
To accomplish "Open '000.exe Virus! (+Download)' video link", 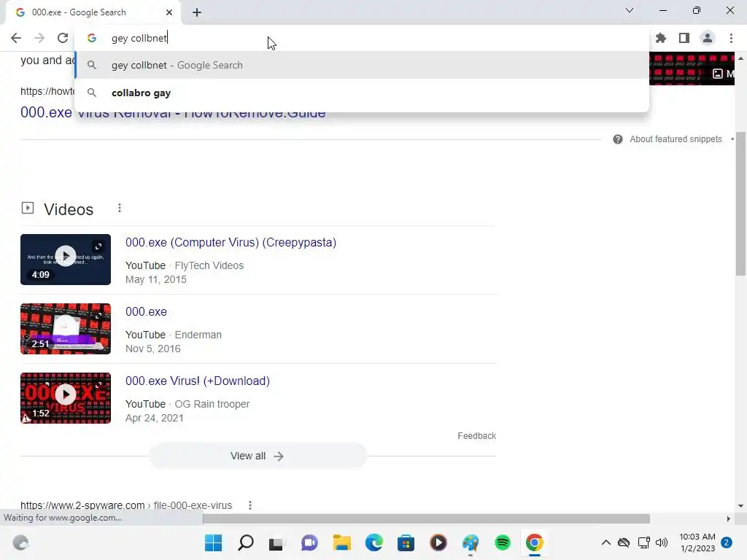I will coord(198,381).
